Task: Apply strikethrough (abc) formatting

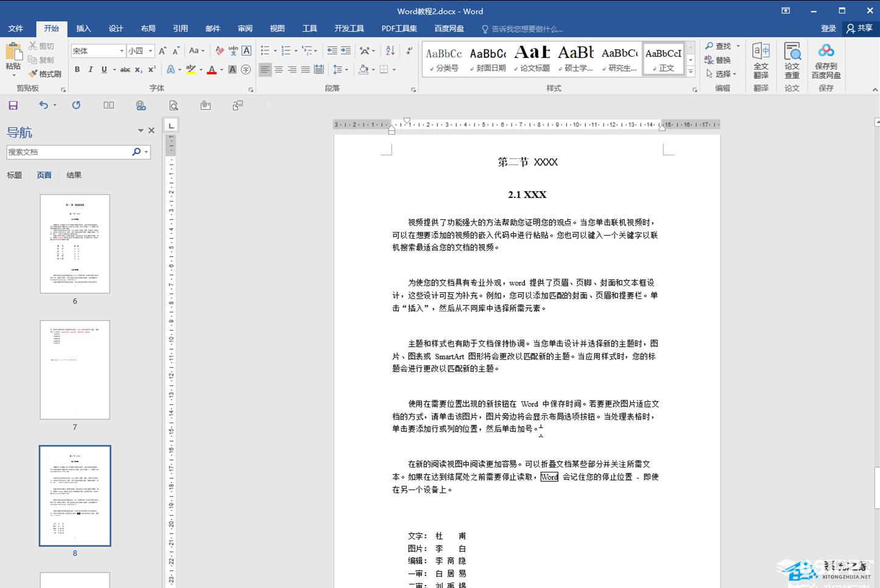Action: pyautogui.click(x=125, y=70)
